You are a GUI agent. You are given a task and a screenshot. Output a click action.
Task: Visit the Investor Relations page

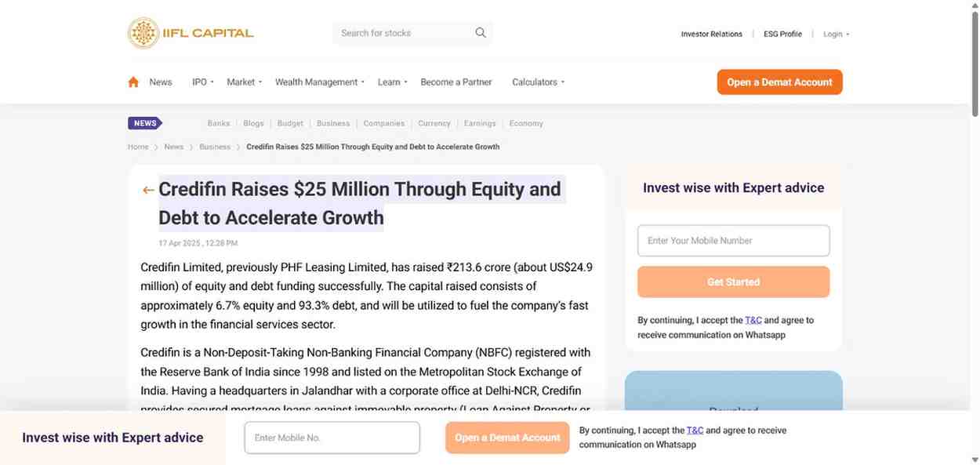pyautogui.click(x=711, y=34)
